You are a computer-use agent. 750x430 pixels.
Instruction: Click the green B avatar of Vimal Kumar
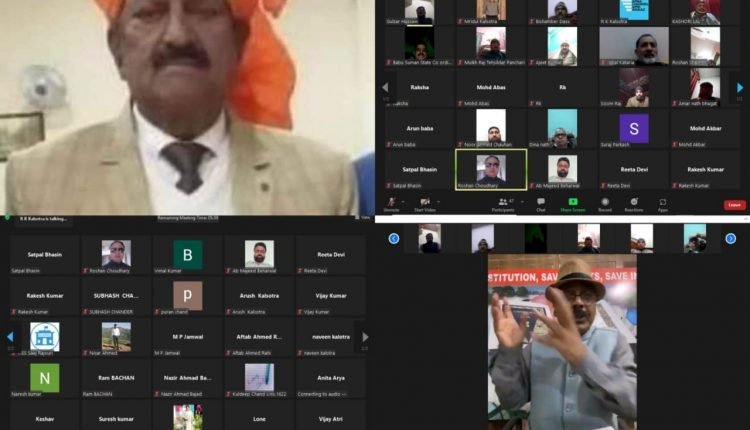(188, 254)
